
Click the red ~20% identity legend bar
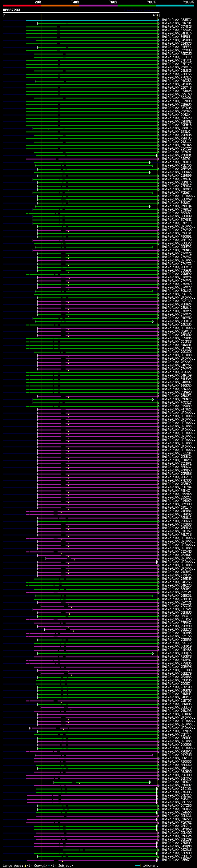[22, 6]
